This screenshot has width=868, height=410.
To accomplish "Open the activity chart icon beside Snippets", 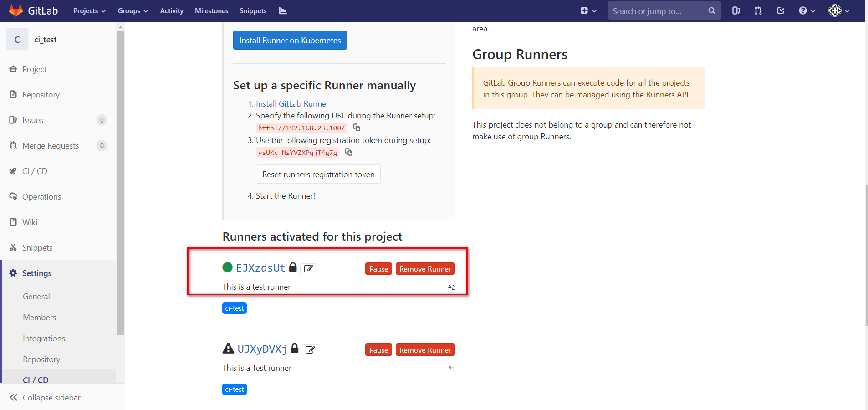I will 282,10.
